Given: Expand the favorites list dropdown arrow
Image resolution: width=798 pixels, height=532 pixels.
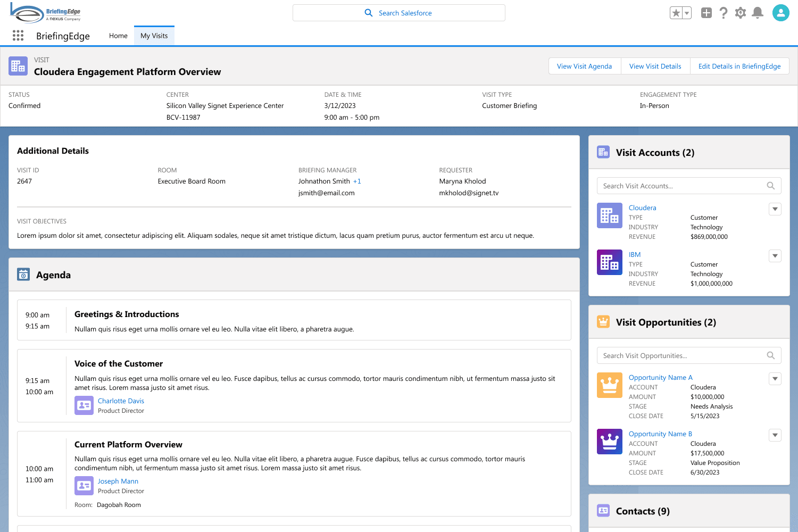Looking at the screenshot, I should click(x=687, y=13).
